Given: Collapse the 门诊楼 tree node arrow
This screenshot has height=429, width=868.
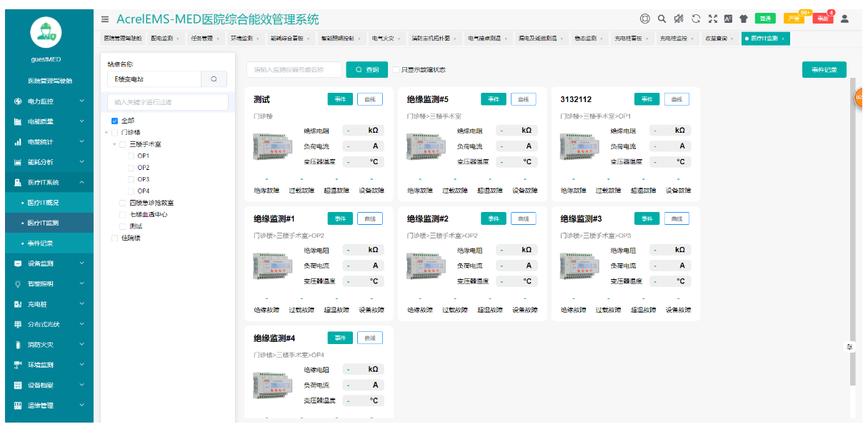Looking at the screenshot, I should pyautogui.click(x=106, y=132).
